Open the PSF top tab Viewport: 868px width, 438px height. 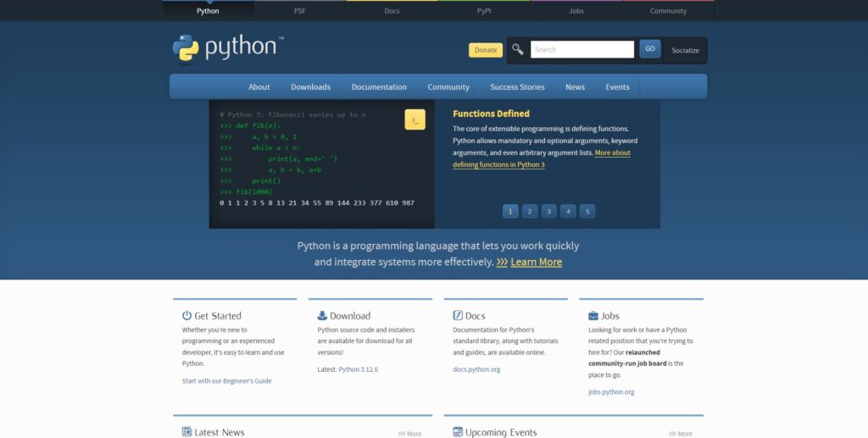point(300,10)
